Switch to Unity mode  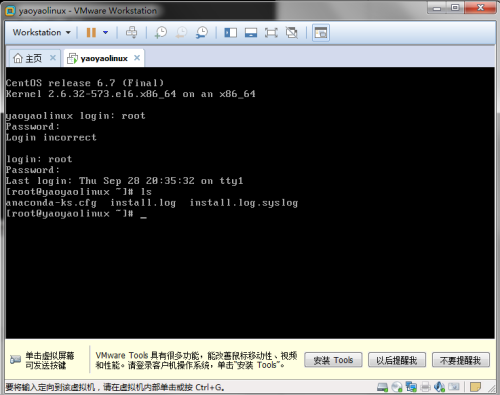292,32
